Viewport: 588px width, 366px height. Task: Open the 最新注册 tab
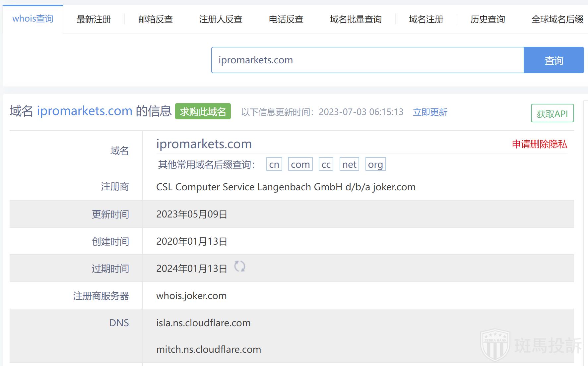click(x=94, y=19)
